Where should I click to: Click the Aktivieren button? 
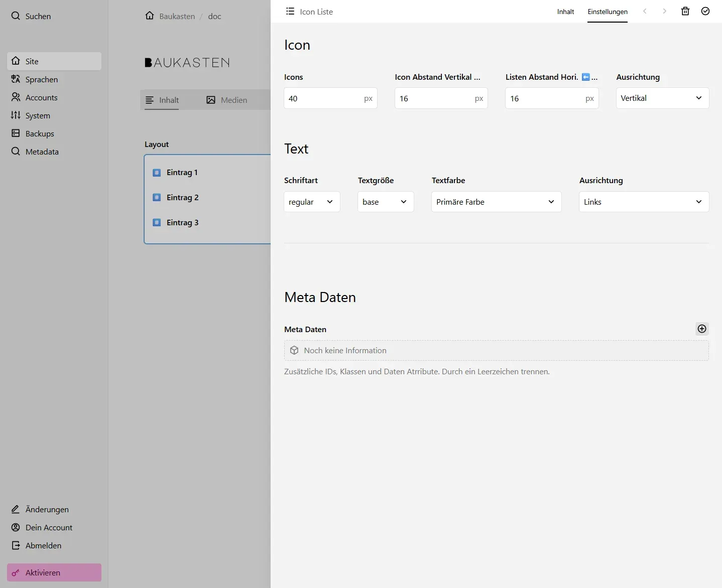click(x=53, y=572)
